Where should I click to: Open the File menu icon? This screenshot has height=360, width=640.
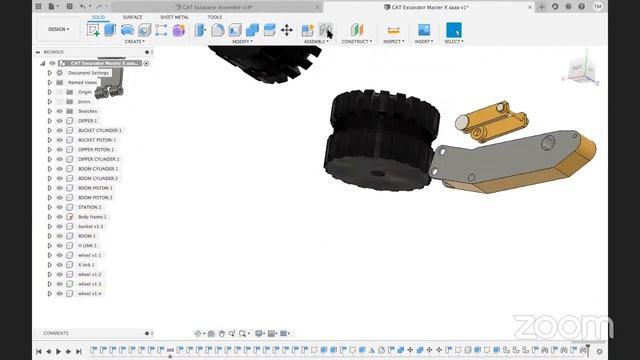pyautogui.click(x=53, y=7)
